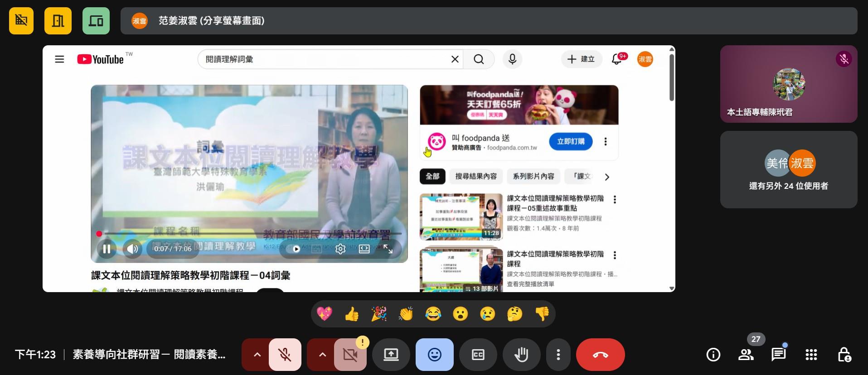This screenshot has height=375, width=868.
Task: Click the 立即訂購 foodpanda button
Action: (x=570, y=141)
